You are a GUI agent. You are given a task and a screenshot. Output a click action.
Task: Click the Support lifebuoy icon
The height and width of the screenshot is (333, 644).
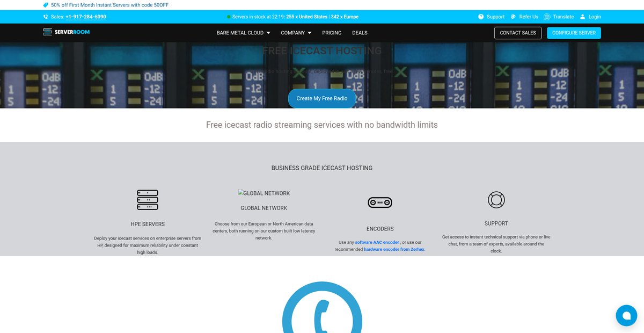(x=496, y=200)
